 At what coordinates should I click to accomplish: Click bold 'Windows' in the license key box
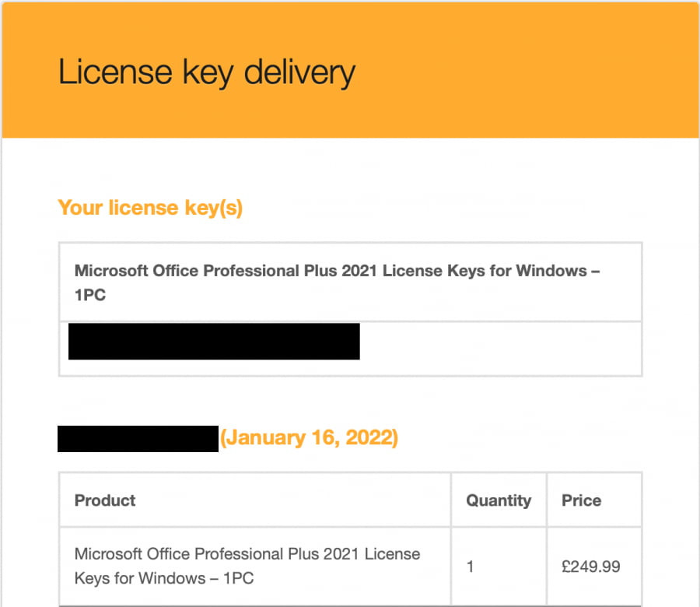click(551, 271)
